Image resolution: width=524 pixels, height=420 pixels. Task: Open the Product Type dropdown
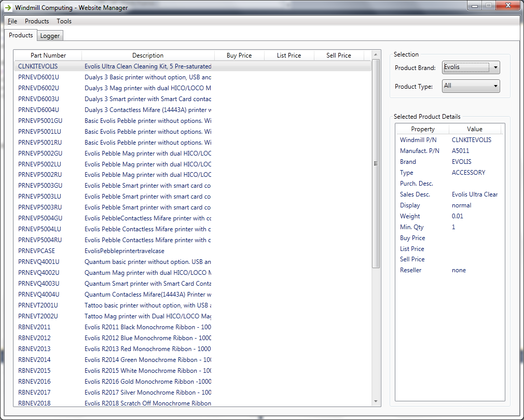click(471, 86)
